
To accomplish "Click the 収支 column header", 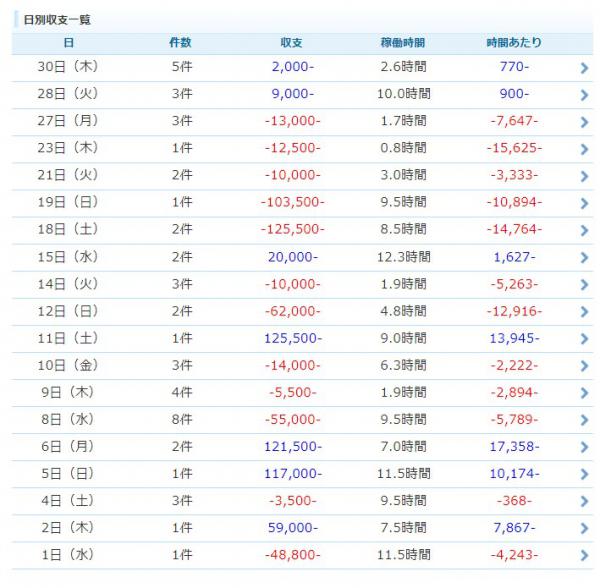I will click(x=292, y=42).
